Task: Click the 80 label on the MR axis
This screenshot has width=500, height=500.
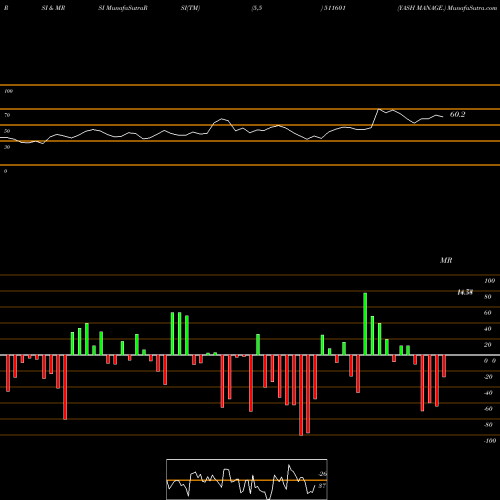Action: point(488,297)
